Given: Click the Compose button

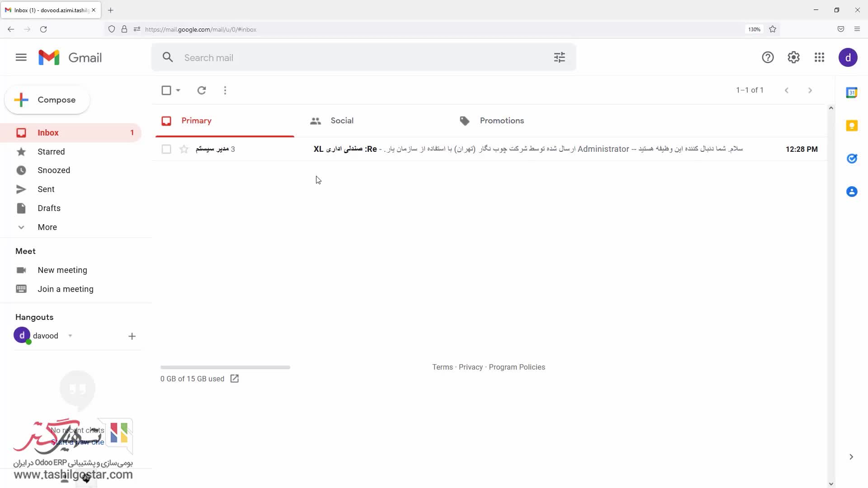Looking at the screenshot, I should click(x=47, y=100).
